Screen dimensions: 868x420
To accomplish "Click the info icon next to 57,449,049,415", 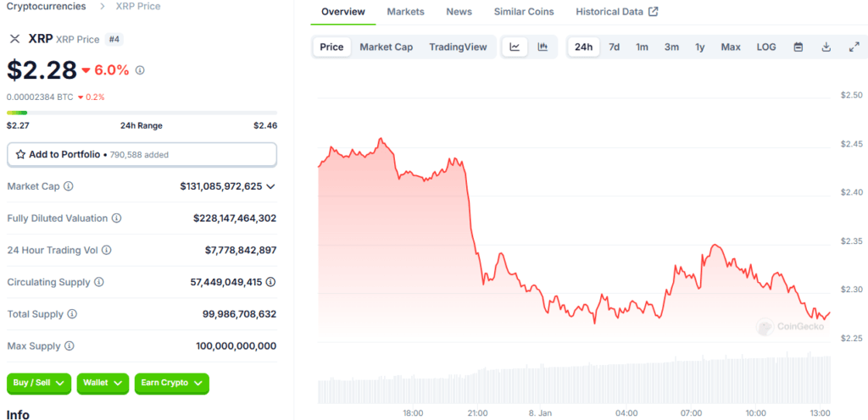I will 270,282.
